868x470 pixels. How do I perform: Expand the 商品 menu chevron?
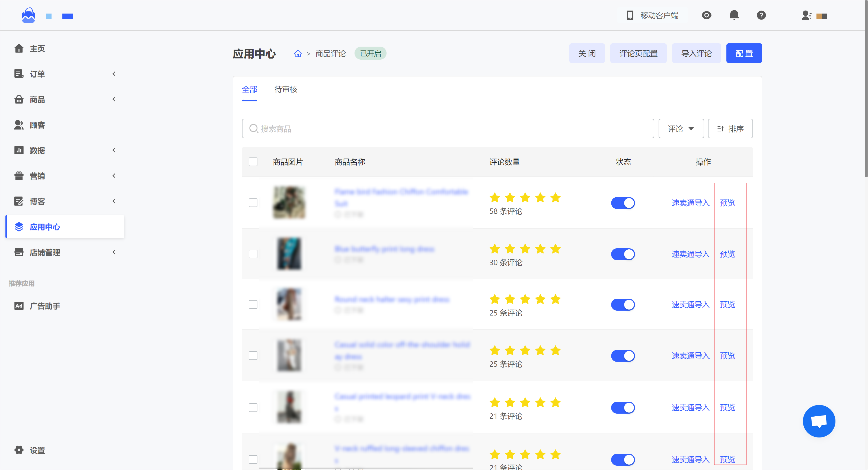[114, 99]
